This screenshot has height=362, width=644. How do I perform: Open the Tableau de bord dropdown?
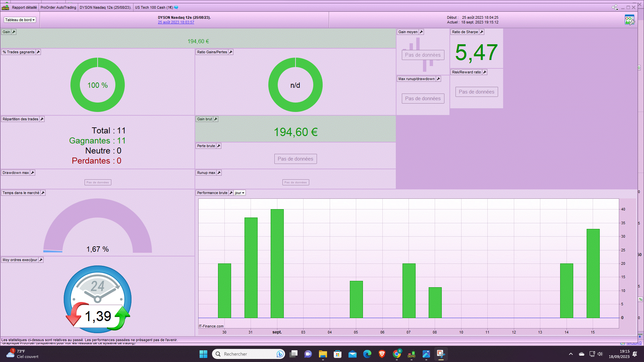click(x=20, y=20)
